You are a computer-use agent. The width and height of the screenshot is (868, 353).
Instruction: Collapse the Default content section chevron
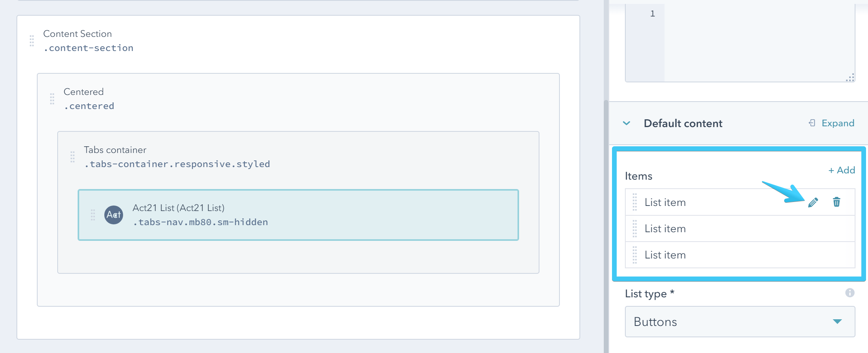(626, 123)
